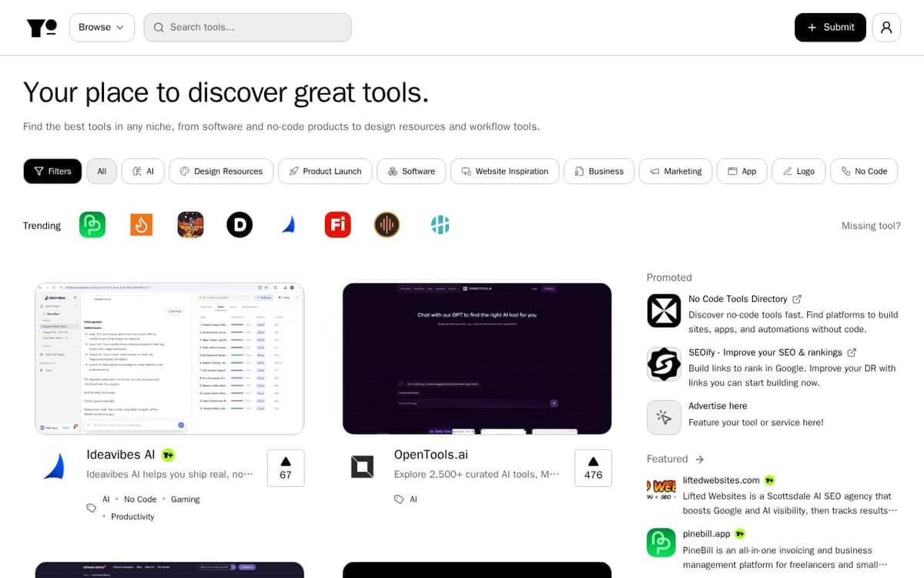Open the Ideavibes AI screenshot thumbnail
Image resolution: width=924 pixels, height=578 pixels.
coord(169,358)
